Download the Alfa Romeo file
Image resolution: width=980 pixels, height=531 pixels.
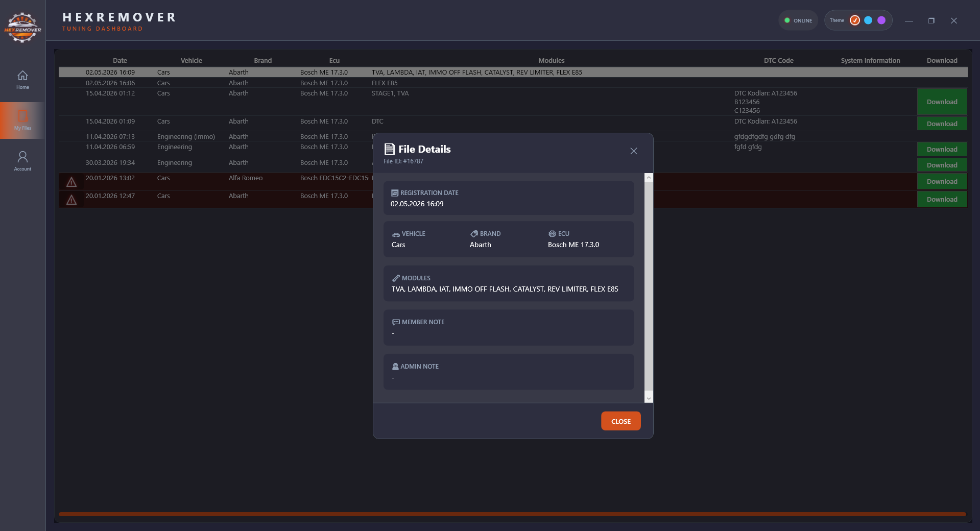[x=942, y=181]
